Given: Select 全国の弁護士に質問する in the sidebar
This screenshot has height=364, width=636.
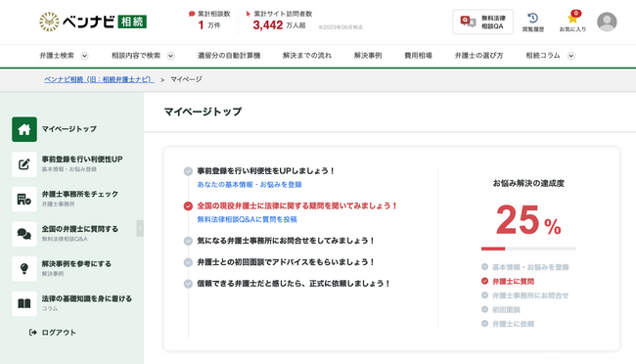Looking at the screenshot, I should tap(80, 229).
